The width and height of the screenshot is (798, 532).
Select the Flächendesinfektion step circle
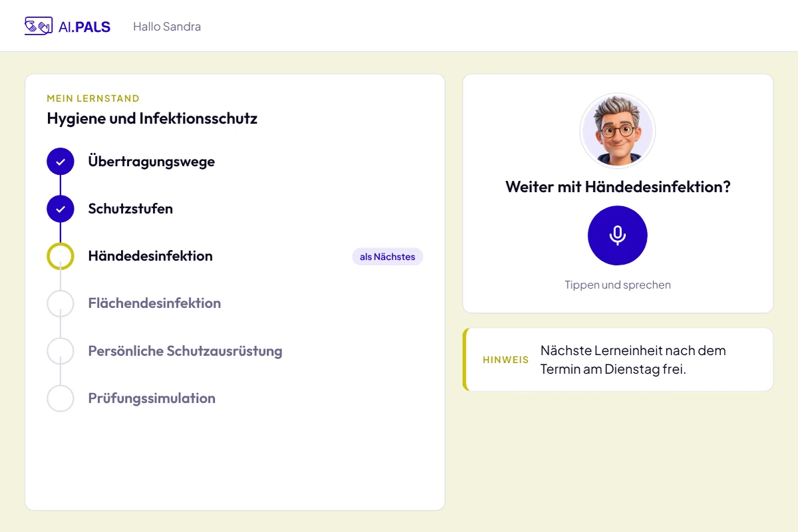coord(61,303)
